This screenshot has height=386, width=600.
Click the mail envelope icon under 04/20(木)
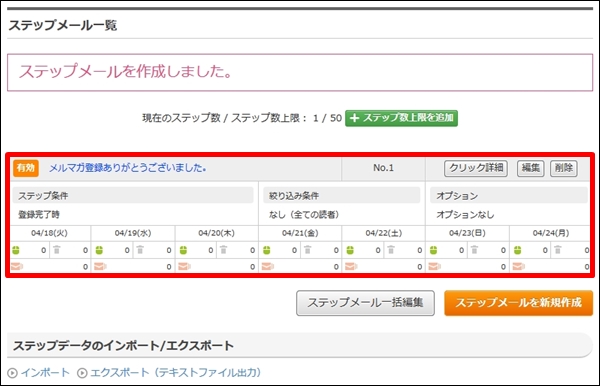pyautogui.click(x=184, y=266)
